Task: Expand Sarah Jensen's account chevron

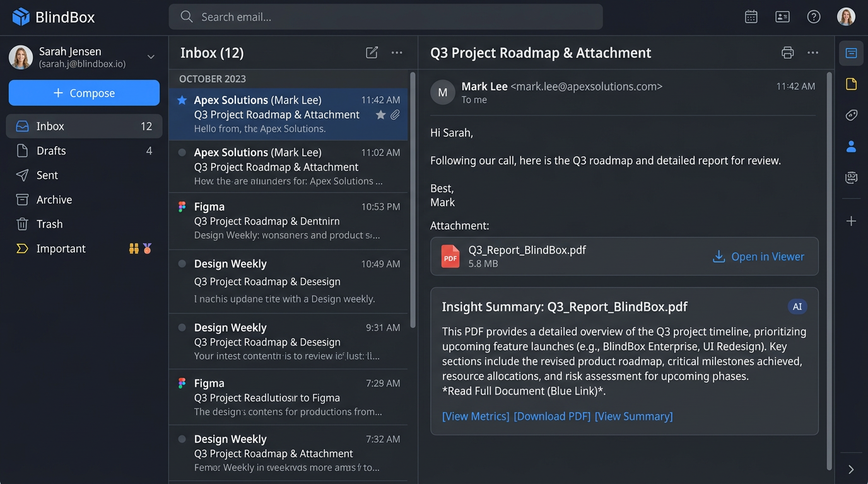Action: click(x=151, y=56)
